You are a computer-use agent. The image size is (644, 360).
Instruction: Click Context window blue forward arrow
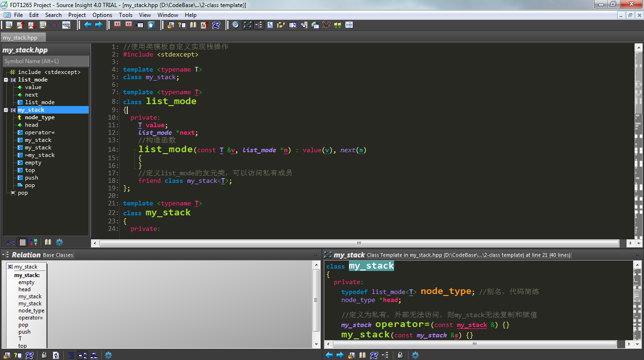340,355
